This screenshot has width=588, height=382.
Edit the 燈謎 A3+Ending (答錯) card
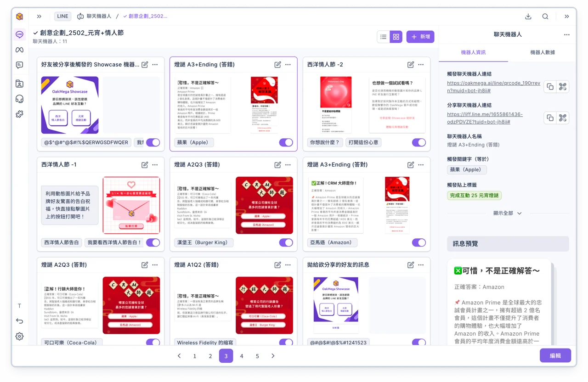tap(278, 65)
